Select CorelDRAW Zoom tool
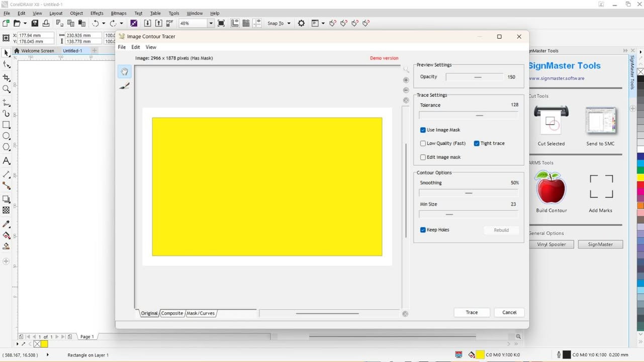644x362 pixels. click(x=7, y=89)
